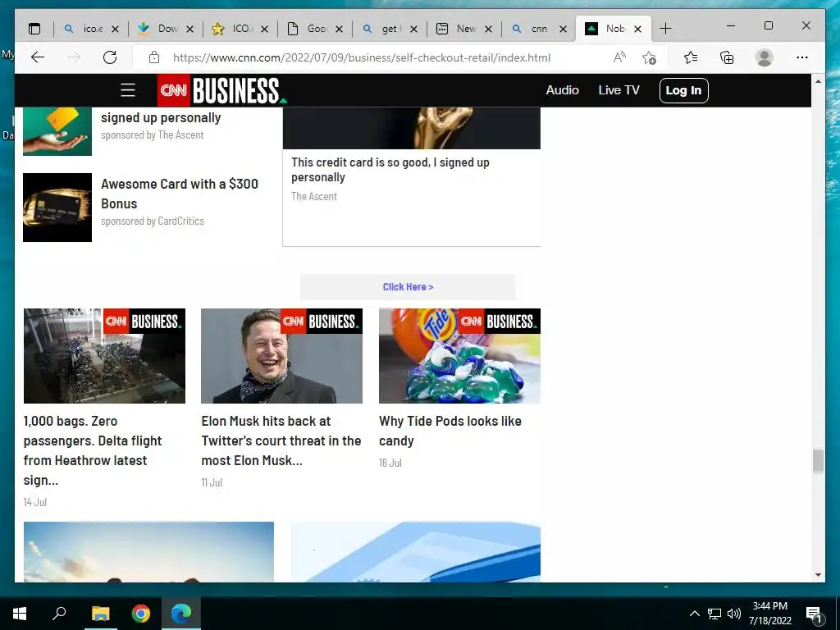Screen dimensions: 840x630
Task: Open File Explorer from the taskbar
Action: coord(100,614)
